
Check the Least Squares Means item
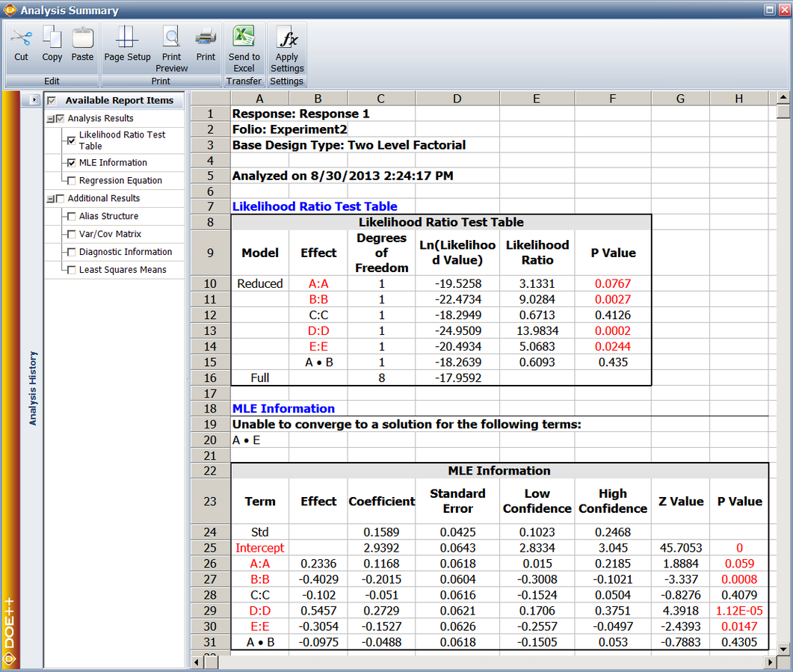(71, 270)
